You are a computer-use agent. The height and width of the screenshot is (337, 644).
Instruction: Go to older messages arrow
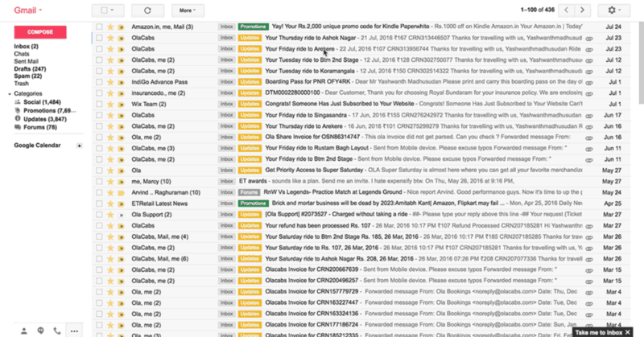point(582,10)
